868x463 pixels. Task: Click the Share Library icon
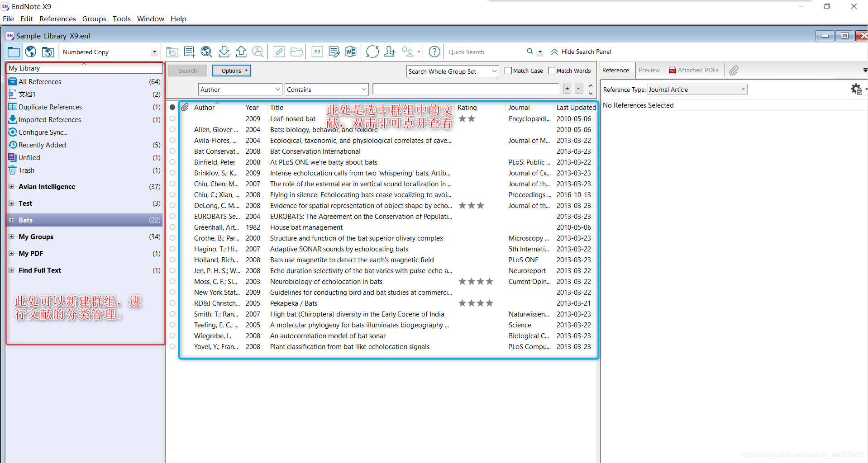point(390,52)
